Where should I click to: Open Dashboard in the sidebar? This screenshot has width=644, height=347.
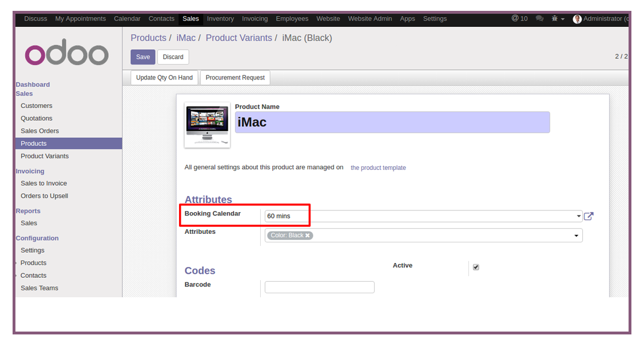(33, 85)
